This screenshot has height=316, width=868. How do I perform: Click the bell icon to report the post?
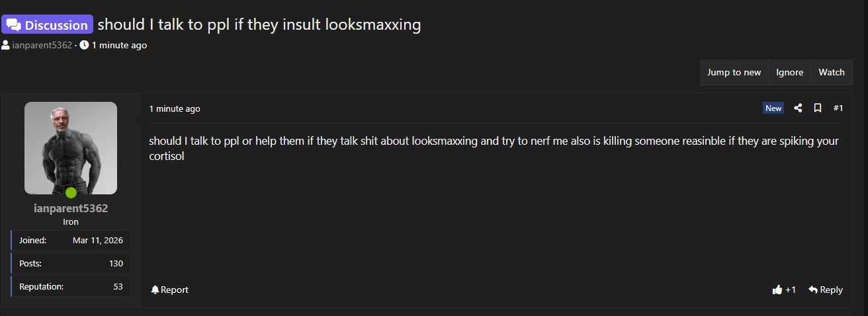point(155,290)
